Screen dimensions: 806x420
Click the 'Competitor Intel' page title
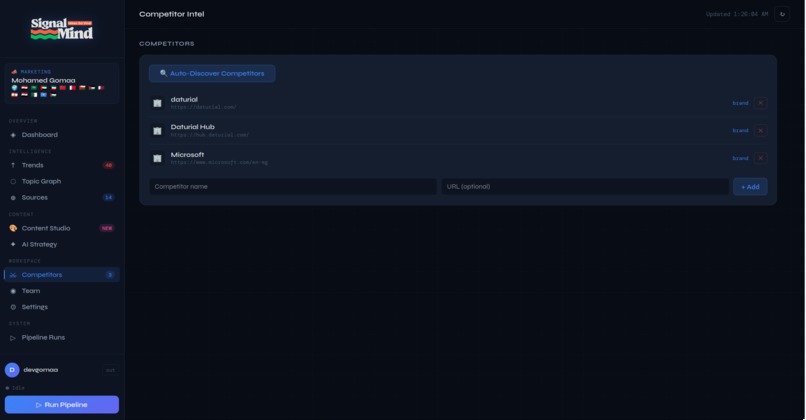(172, 14)
